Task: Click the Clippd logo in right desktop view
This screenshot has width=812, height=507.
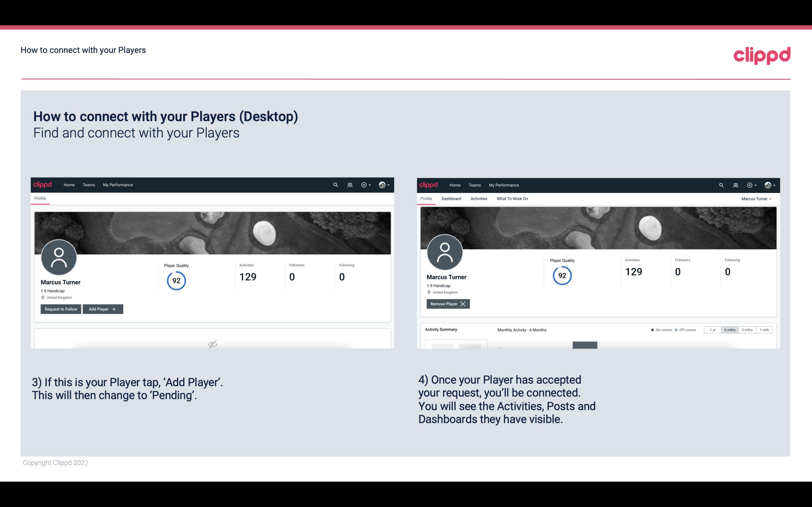Action: [429, 184]
